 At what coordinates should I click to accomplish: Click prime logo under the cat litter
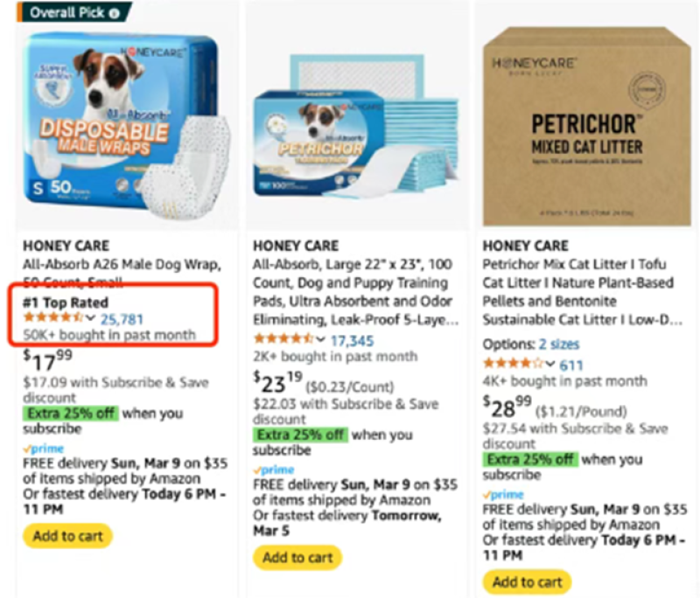[x=503, y=494]
